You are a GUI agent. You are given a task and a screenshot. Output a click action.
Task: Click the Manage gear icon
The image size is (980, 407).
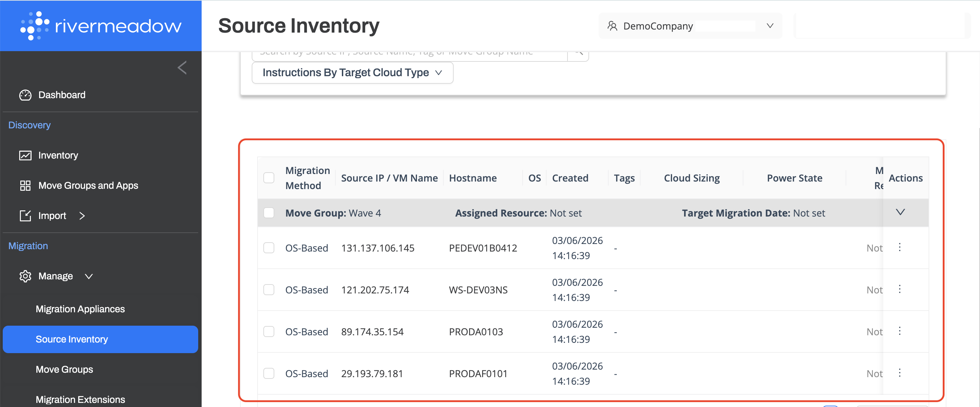pyautogui.click(x=25, y=276)
